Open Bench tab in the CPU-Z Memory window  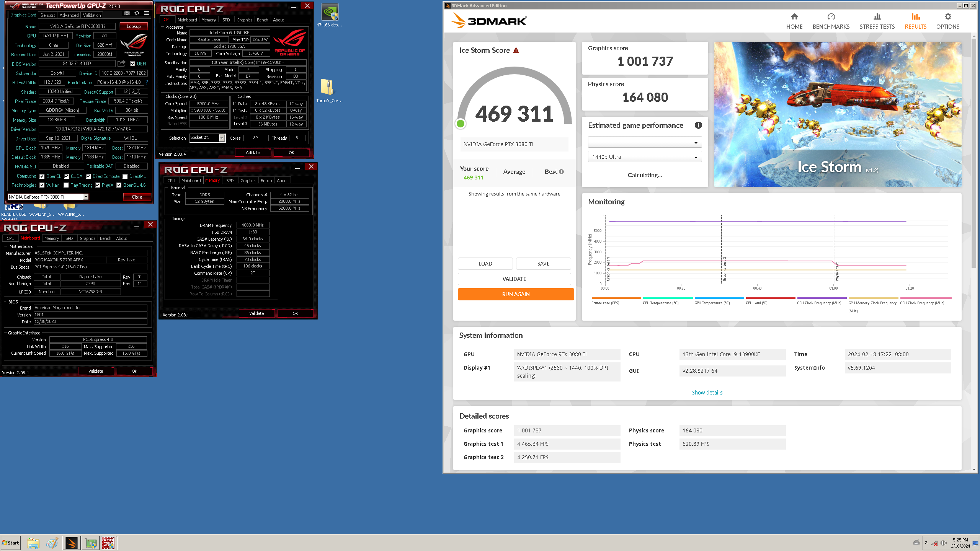tap(266, 181)
